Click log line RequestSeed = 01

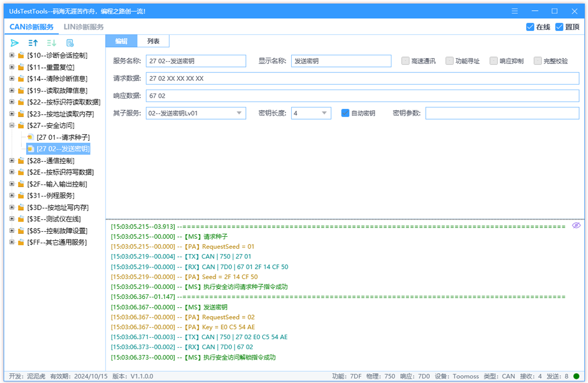click(x=183, y=247)
